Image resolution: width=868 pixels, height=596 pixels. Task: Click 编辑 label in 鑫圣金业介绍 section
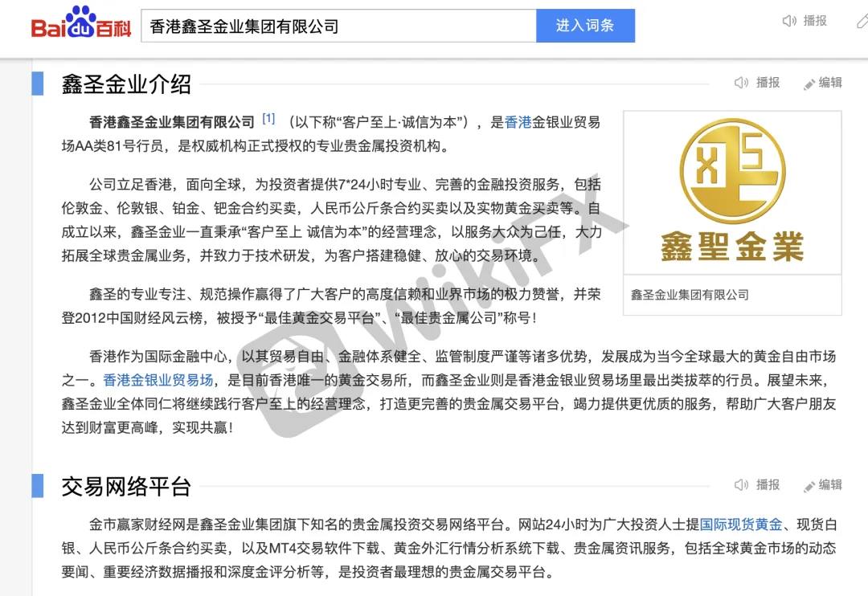click(x=830, y=83)
